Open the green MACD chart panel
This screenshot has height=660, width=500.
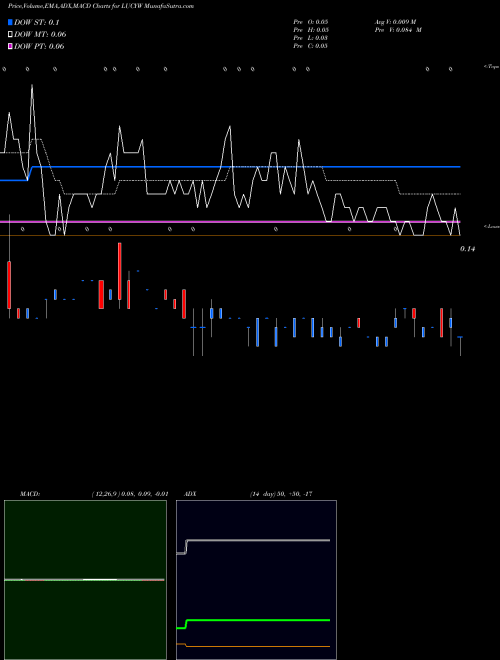[85, 580]
